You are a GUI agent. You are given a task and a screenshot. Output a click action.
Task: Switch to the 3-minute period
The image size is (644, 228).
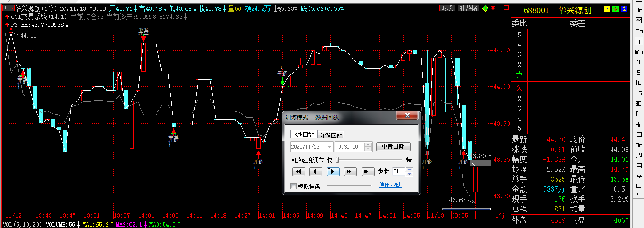pyautogui.click(x=639, y=62)
